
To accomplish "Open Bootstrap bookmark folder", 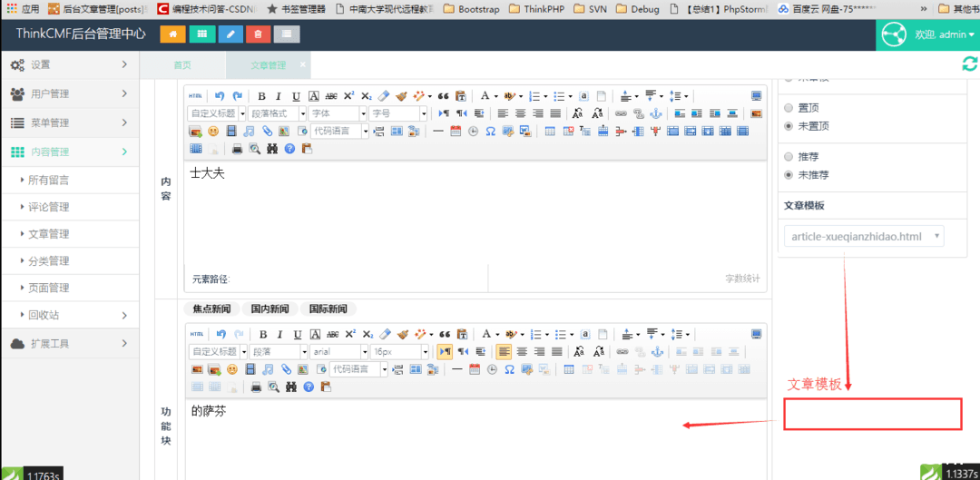I will pos(470,9).
